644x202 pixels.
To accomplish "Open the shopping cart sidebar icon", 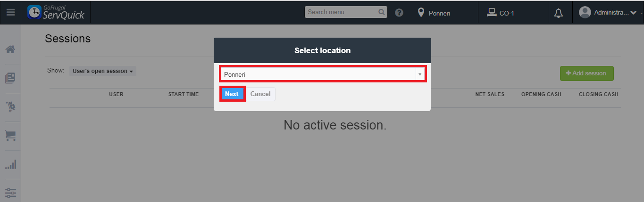I will click(10, 136).
